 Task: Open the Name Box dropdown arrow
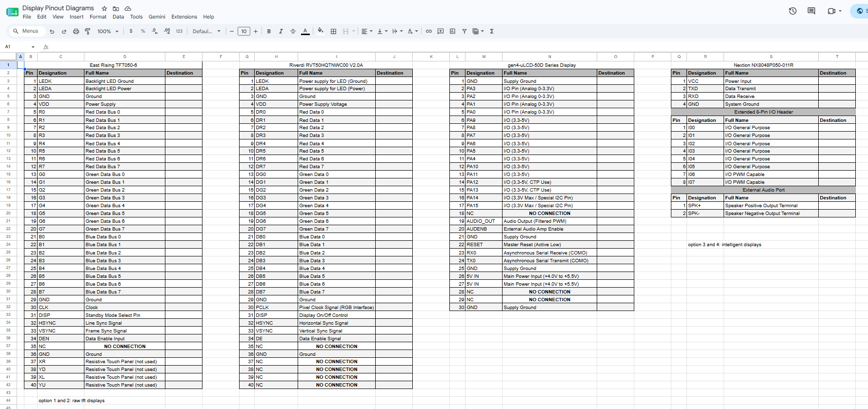[33, 47]
